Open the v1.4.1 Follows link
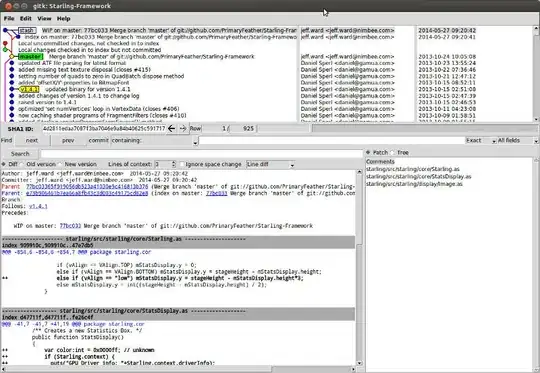The image size is (540, 373). point(38,206)
